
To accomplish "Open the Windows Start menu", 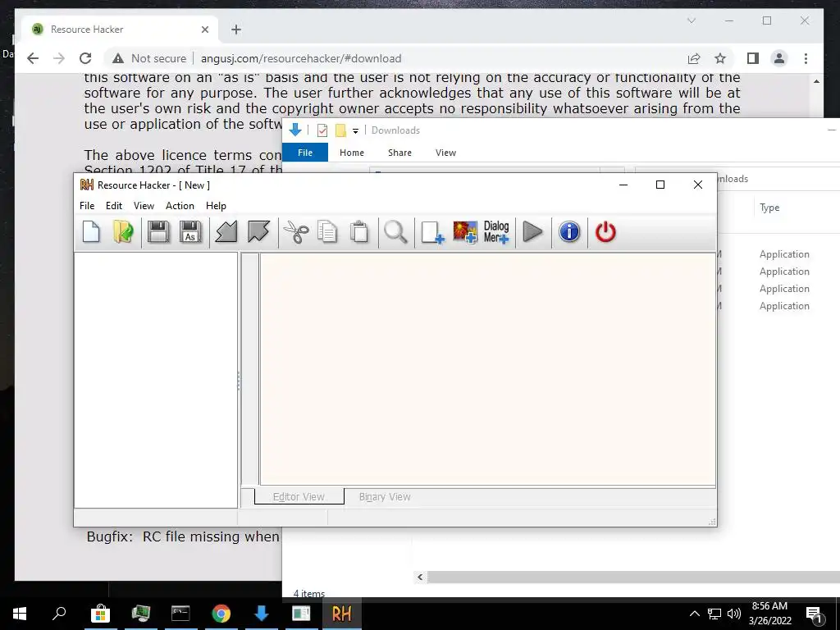I will point(20,614).
